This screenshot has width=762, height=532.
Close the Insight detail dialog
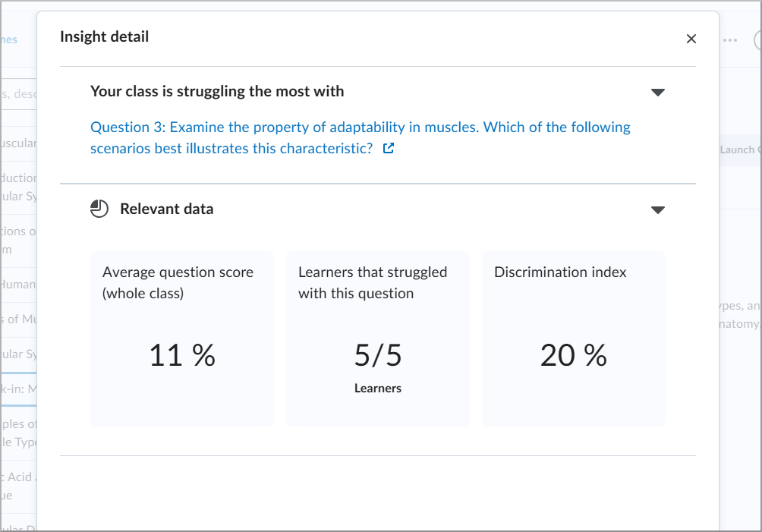tap(691, 39)
